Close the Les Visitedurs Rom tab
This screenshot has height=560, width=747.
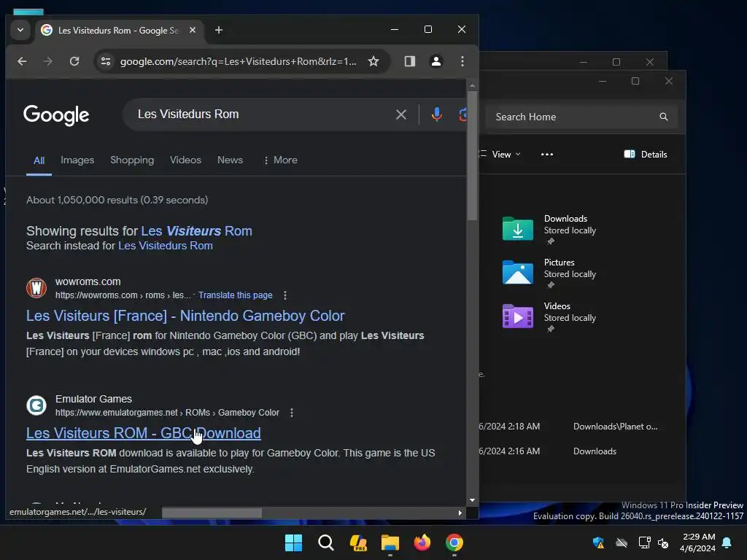pyautogui.click(x=193, y=30)
